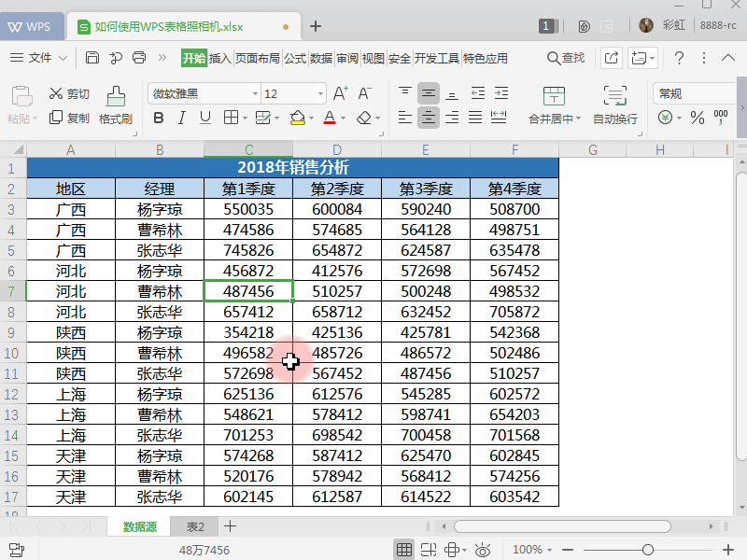Click Merge and Center (合并居中) icon
The image size is (747, 560).
554,96
